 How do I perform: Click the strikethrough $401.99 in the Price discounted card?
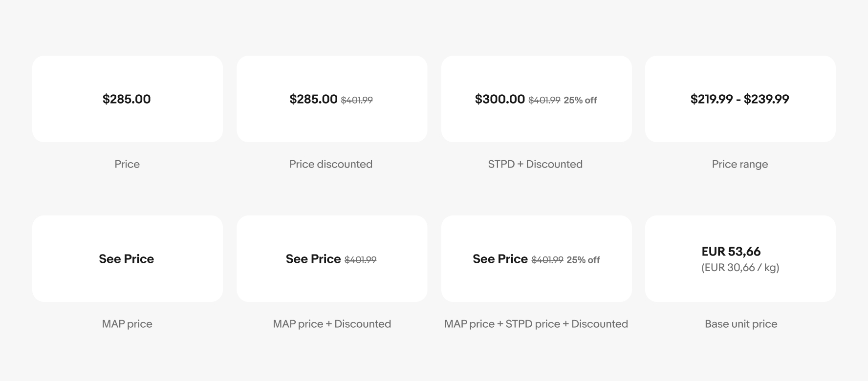[x=357, y=100]
